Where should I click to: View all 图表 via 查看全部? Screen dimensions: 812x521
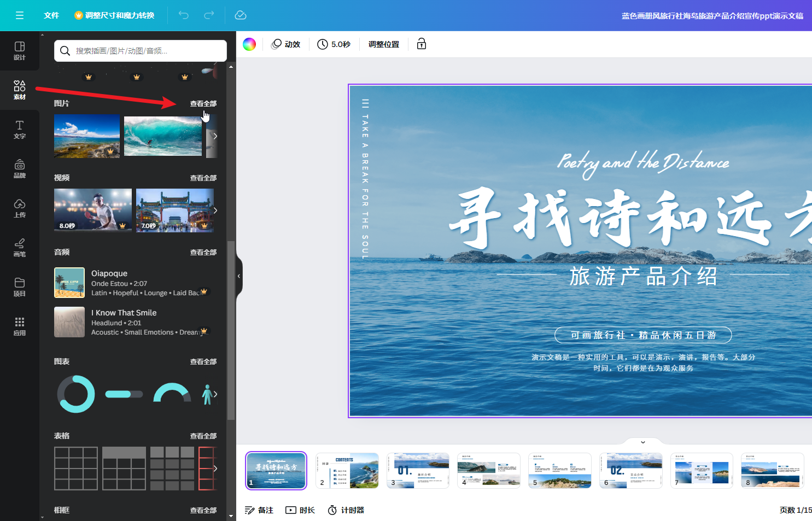click(203, 361)
